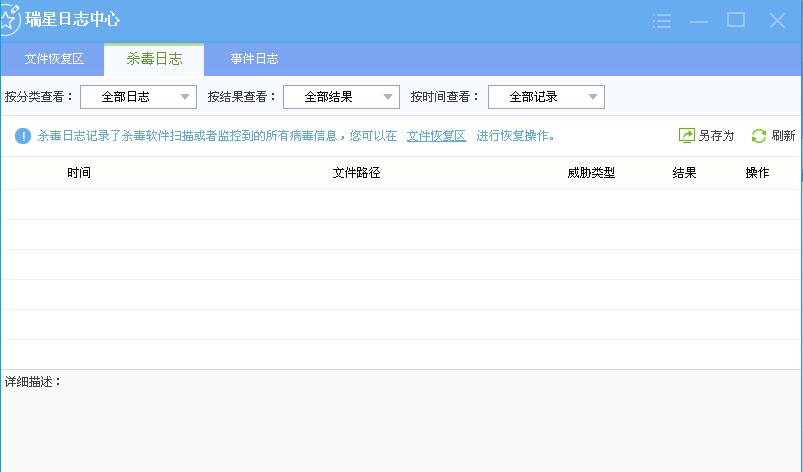Click the 详细描述 label
Image resolution: width=803 pixels, height=472 pixels.
[33, 382]
